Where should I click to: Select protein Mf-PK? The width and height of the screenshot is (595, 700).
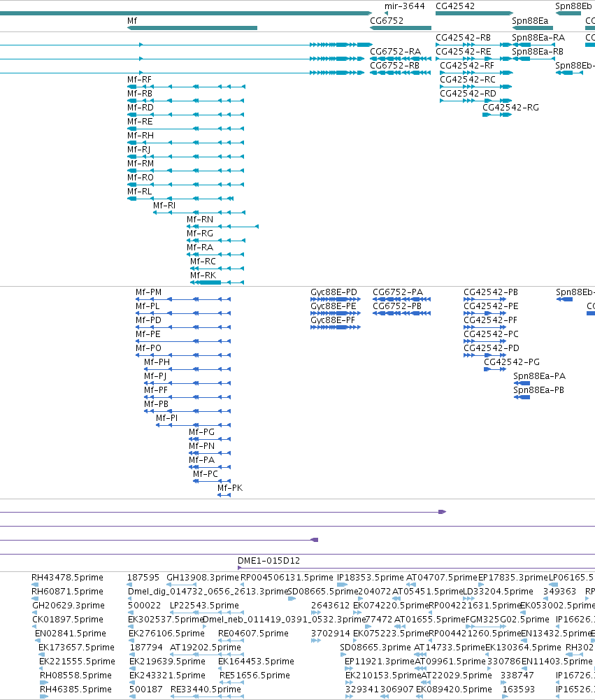(230, 488)
